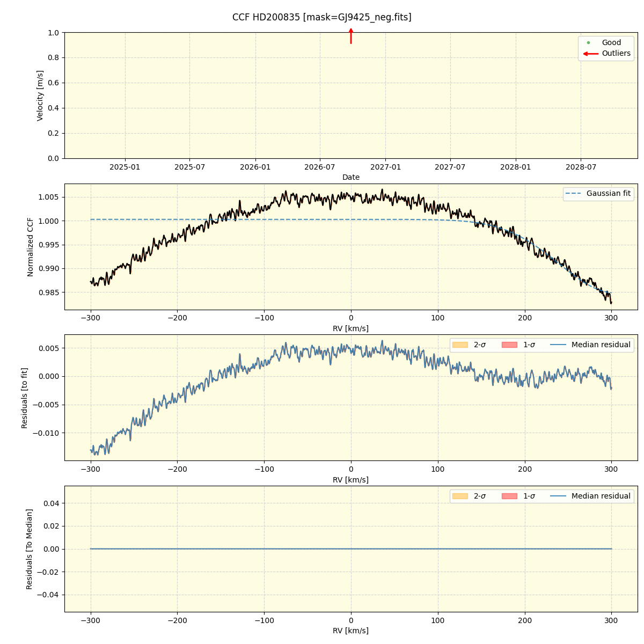Click the plot title CCF HD200835
Viewport: 644px width, 644px height.
321,17
